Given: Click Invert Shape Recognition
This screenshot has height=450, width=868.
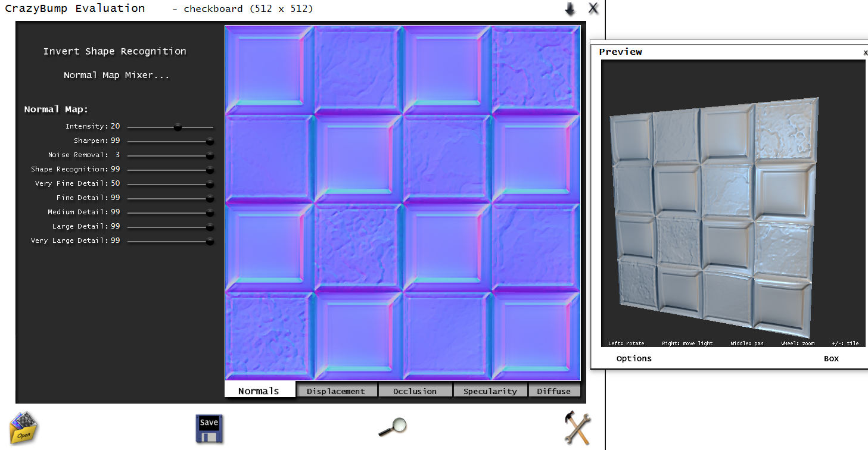Looking at the screenshot, I should [x=114, y=51].
